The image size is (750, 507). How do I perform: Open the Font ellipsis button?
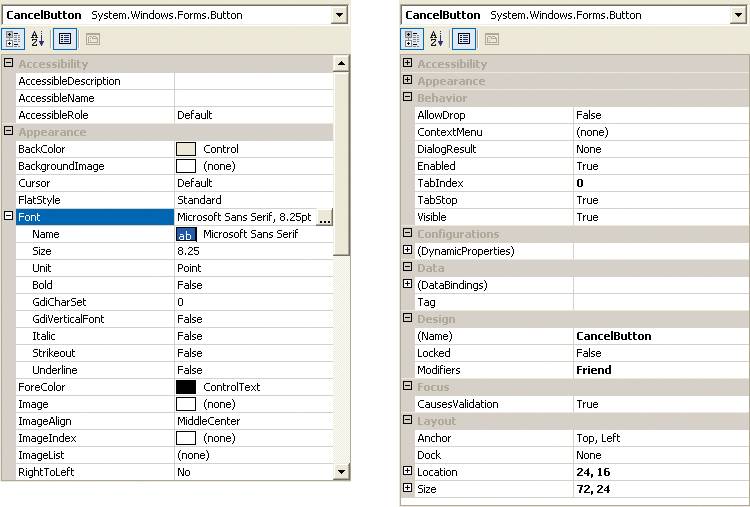tap(324, 217)
